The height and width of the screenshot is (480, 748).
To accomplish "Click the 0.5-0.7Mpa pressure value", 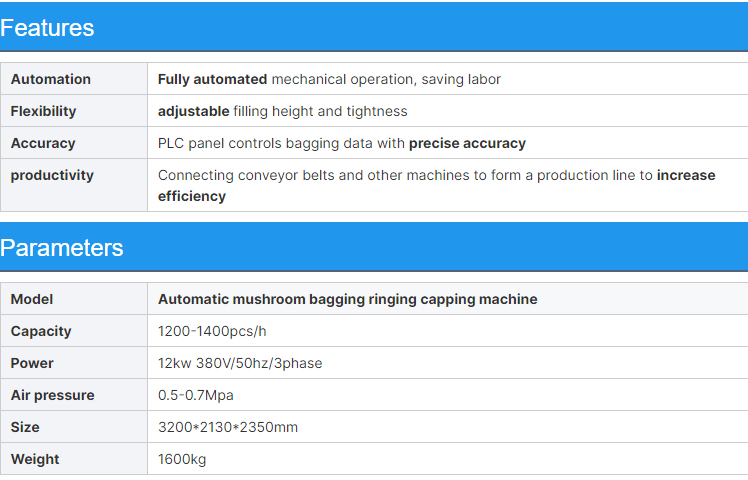I will (x=196, y=395).
